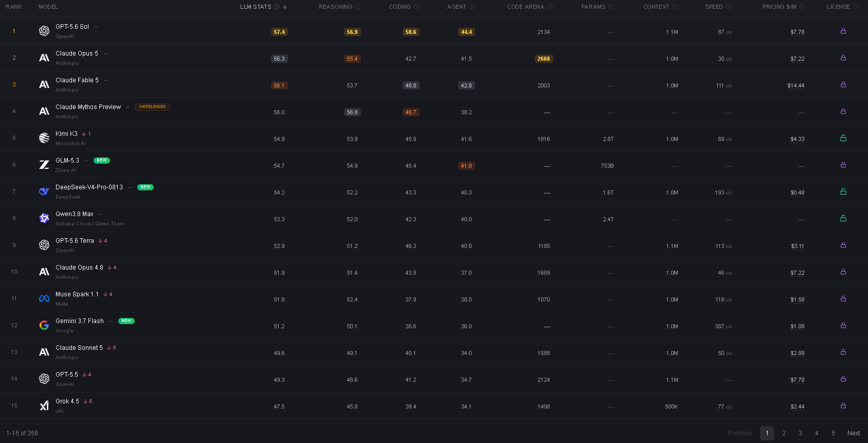
Task: Click the Zhipu AI logo beside GLM-5.3
Action: point(44,165)
